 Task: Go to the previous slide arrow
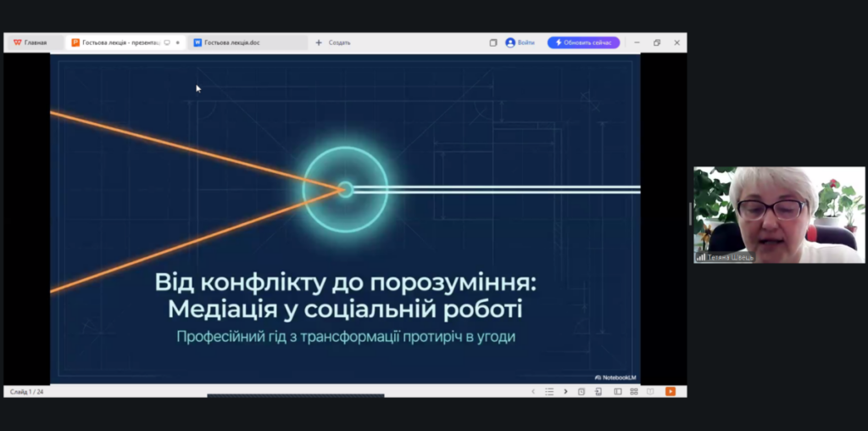tap(532, 391)
